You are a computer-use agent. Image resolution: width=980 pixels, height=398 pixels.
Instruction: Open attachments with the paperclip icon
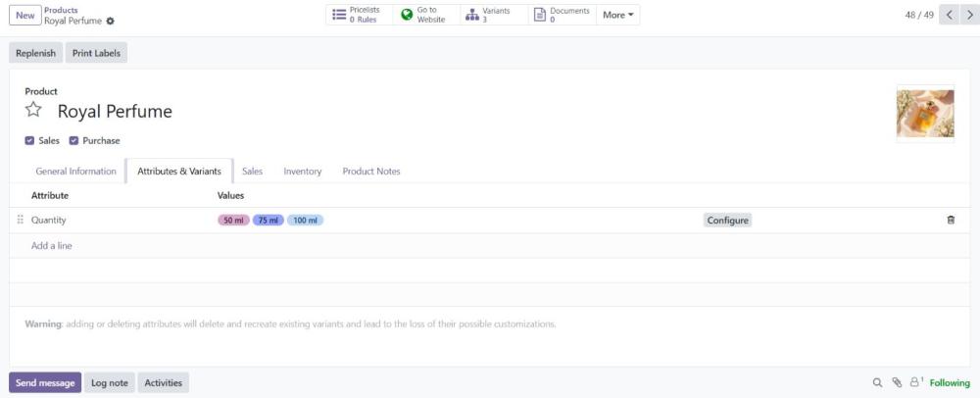(x=897, y=383)
